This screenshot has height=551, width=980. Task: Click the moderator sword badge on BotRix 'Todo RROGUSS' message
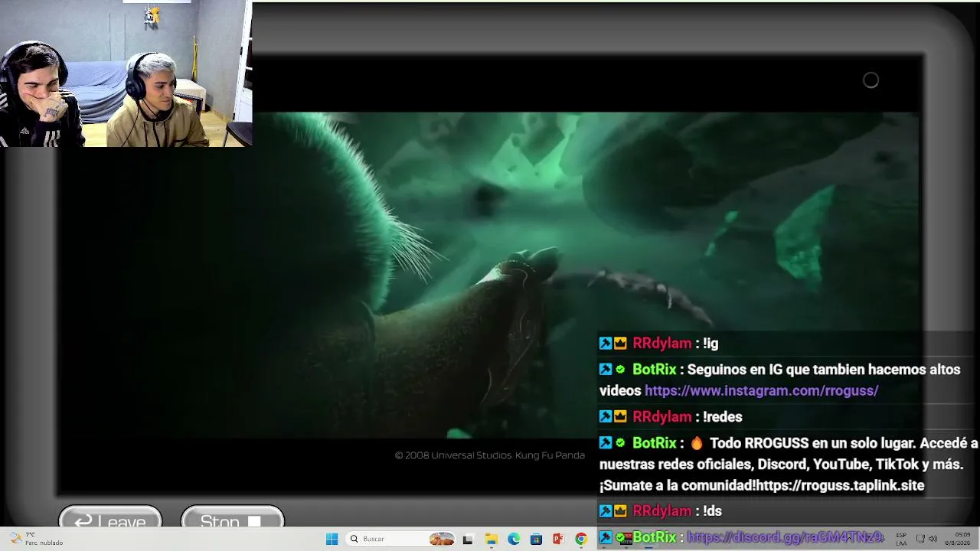click(606, 443)
